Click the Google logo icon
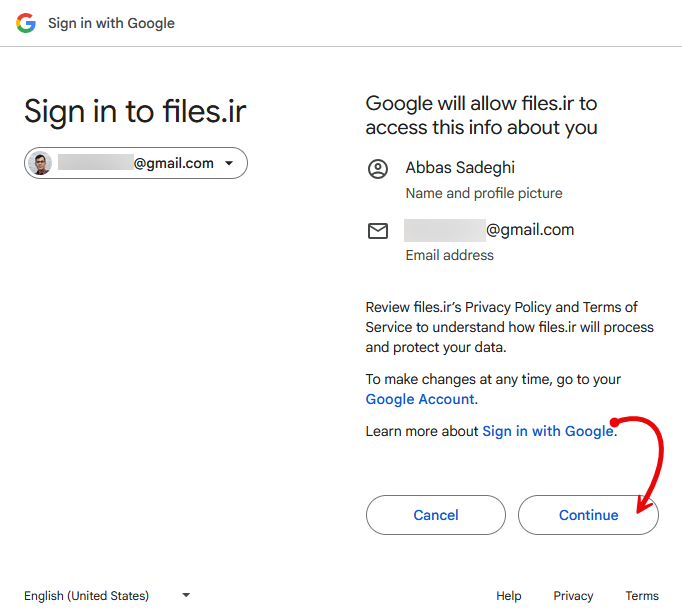This screenshot has height=615, width=682. 26,23
